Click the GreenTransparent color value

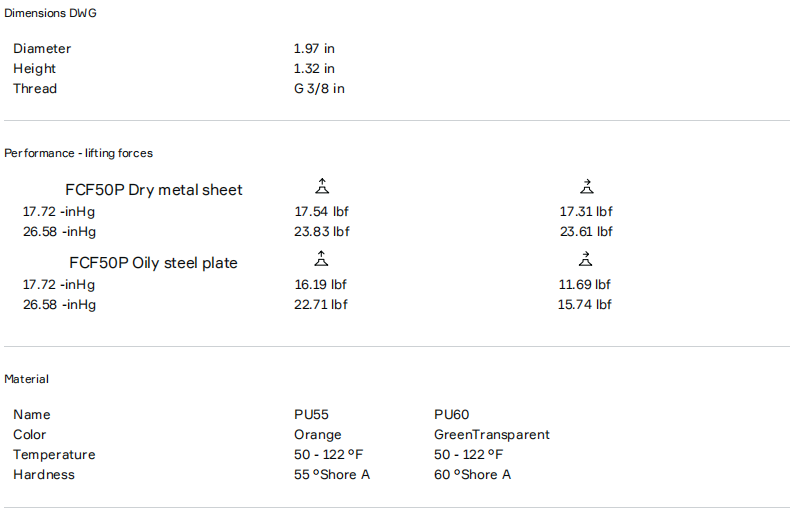click(492, 435)
